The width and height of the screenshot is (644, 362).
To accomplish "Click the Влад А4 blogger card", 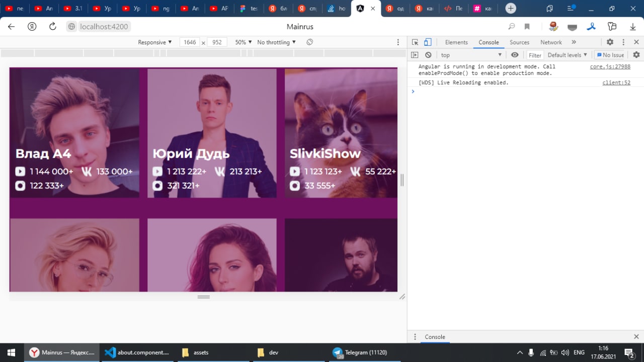I will [x=74, y=133].
